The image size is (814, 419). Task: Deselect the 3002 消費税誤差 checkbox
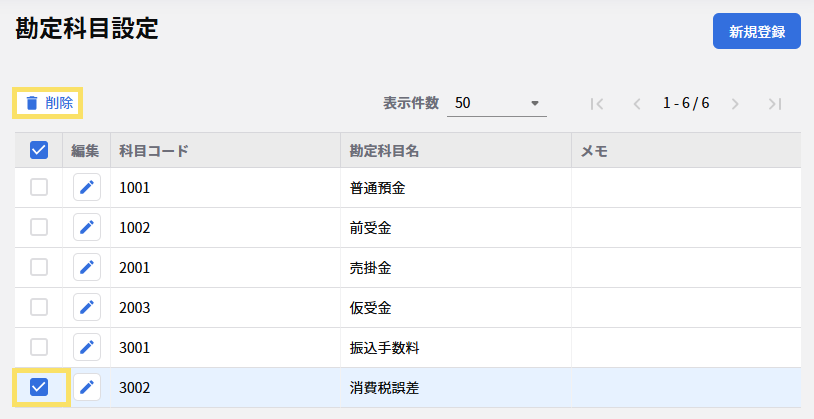39,387
